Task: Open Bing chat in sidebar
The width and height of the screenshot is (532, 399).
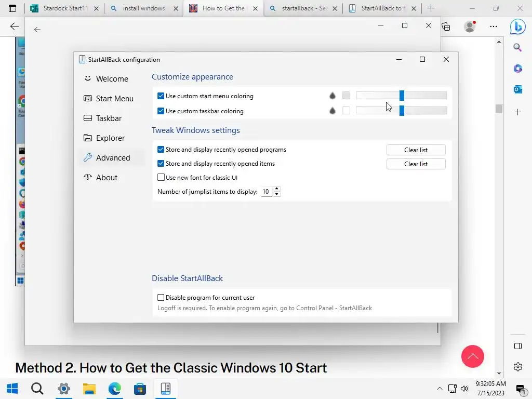Action: (518, 27)
